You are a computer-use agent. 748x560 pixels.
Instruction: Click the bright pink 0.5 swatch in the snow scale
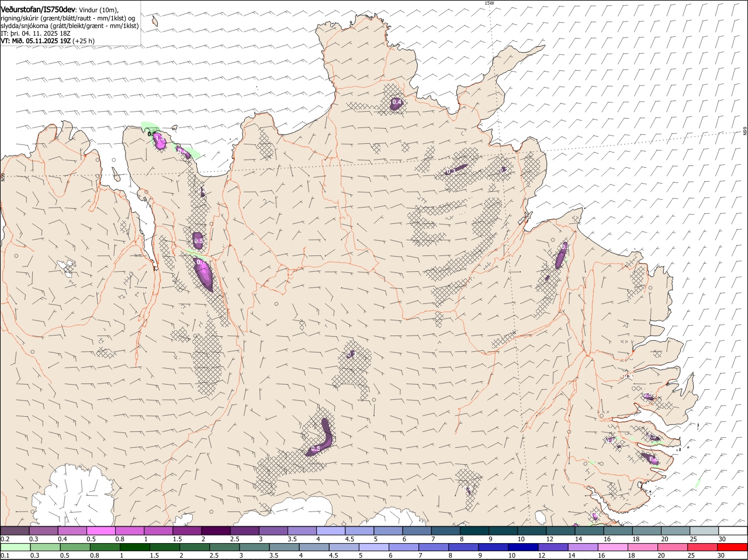[x=101, y=531]
